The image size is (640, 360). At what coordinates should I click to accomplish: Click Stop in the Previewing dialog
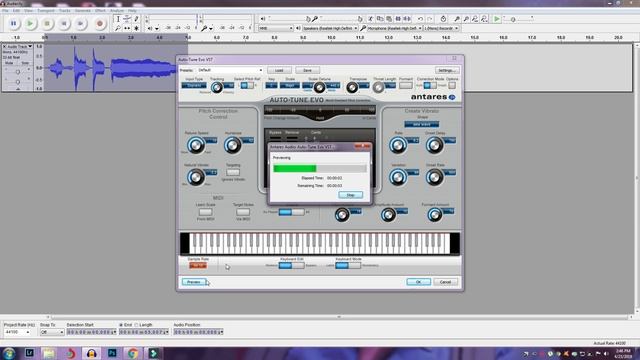[351, 195]
